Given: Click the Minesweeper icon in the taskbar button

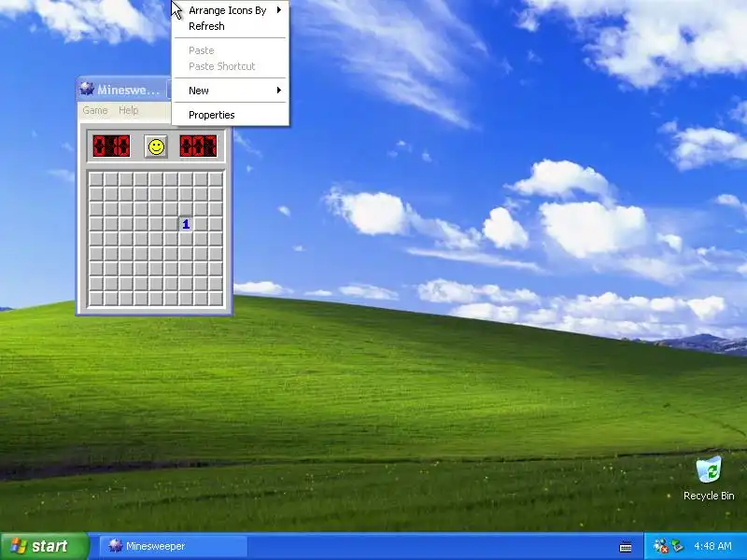Looking at the screenshot, I should 115,546.
